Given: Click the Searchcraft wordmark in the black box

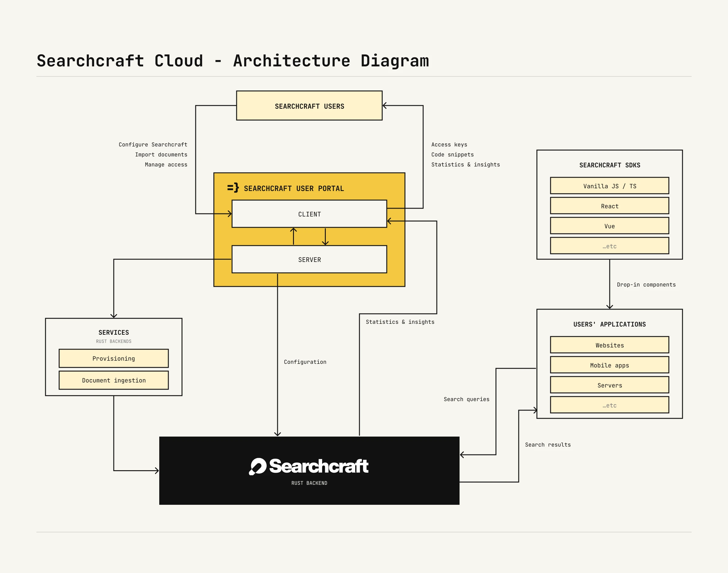Looking at the screenshot, I should pyautogui.click(x=319, y=466).
